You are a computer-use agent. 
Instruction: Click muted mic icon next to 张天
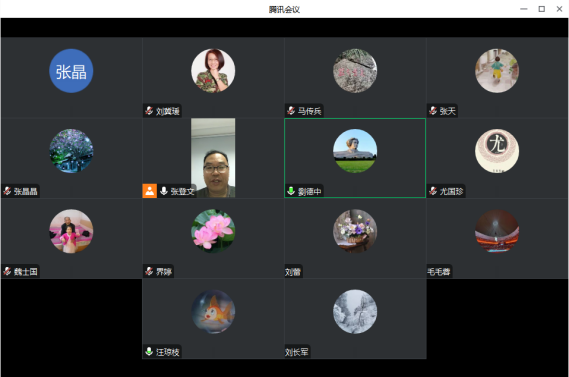click(433, 110)
